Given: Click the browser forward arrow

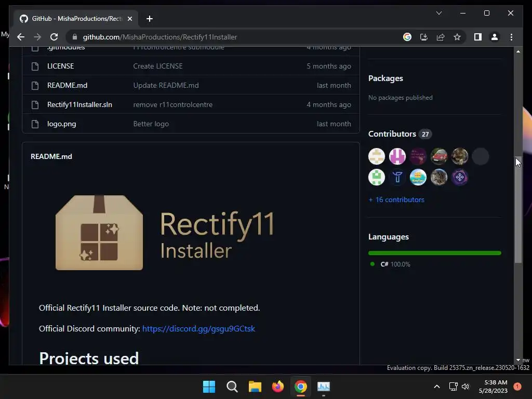Looking at the screenshot, I should (x=37, y=37).
